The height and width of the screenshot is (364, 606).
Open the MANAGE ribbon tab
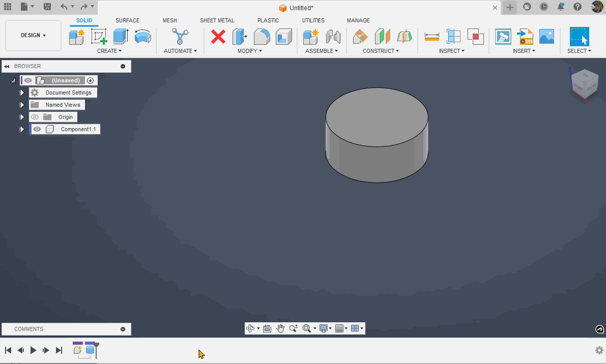click(x=358, y=20)
